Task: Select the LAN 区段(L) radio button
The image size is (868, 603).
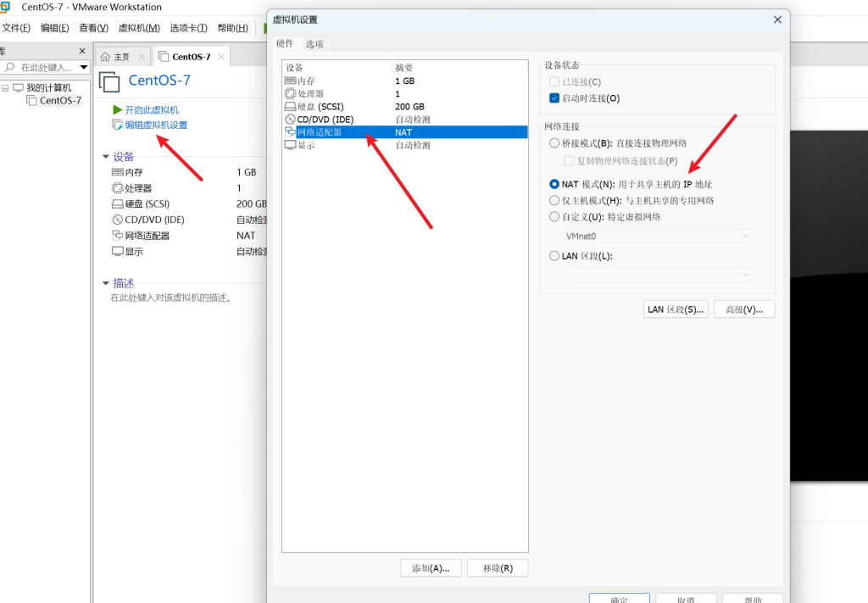Action: point(554,256)
